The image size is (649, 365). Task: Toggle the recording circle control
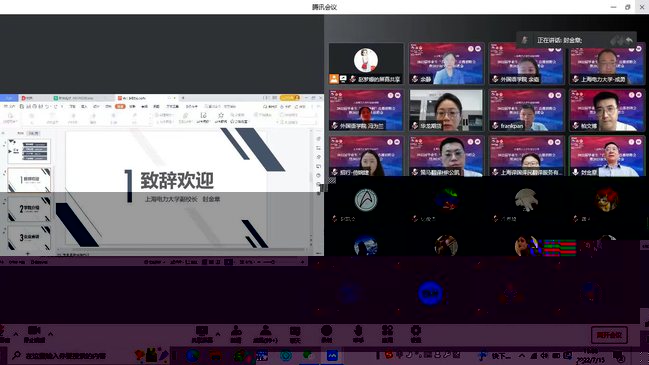tap(327, 334)
